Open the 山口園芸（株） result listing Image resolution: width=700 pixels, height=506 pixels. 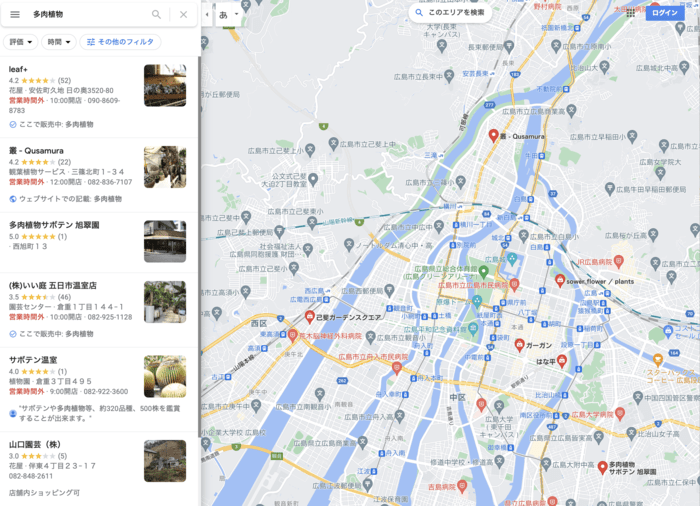click(x=99, y=469)
